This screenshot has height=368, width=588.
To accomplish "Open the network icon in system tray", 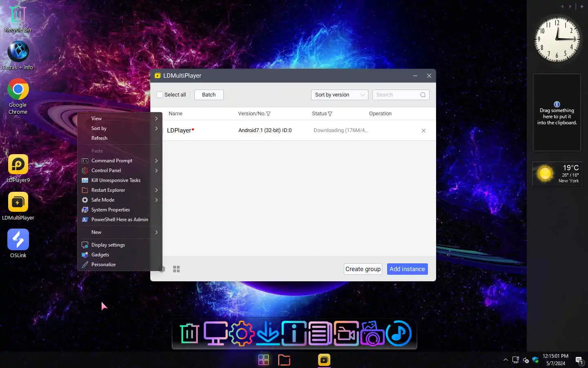I will pyautogui.click(x=516, y=360).
